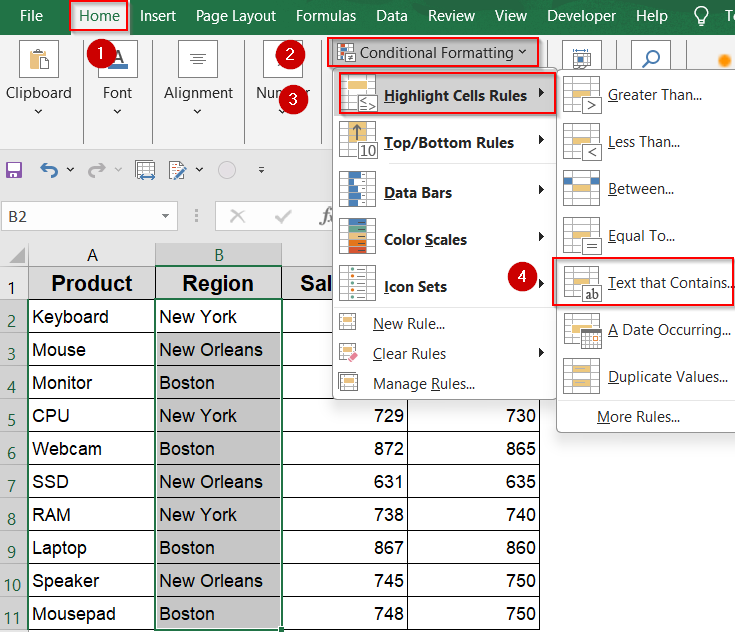
Task: Choose the Less Than rule icon
Action: click(582, 142)
